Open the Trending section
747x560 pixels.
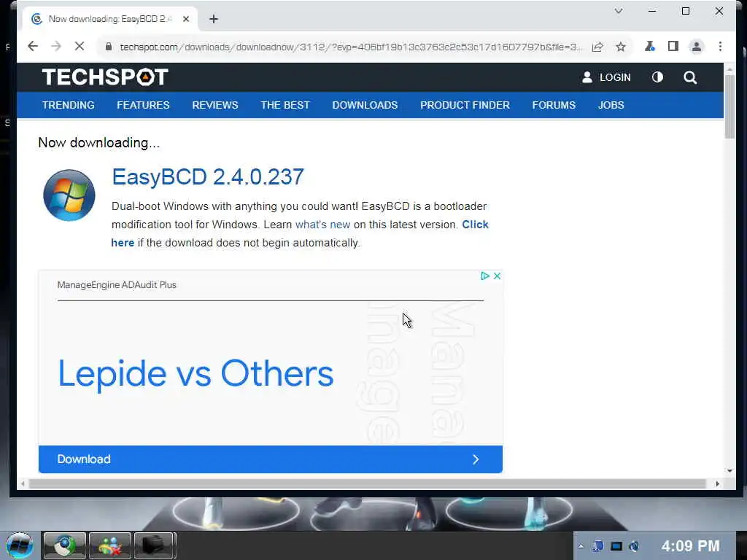coord(68,105)
